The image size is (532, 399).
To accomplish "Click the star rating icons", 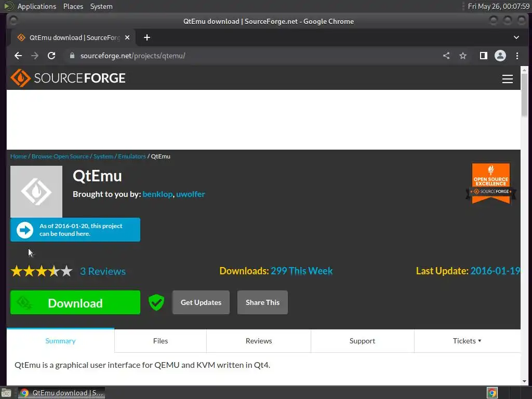I will pyautogui.click(x=42, y=271).
